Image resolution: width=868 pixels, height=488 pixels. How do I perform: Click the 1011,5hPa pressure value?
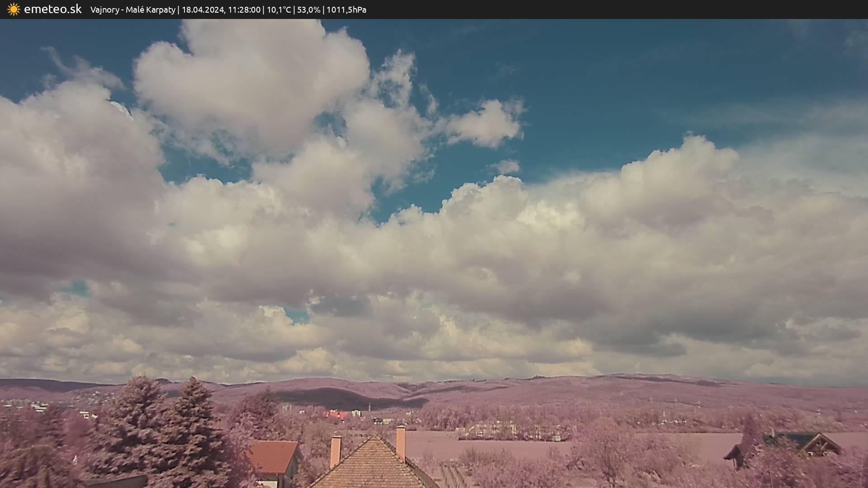[346, 10]
